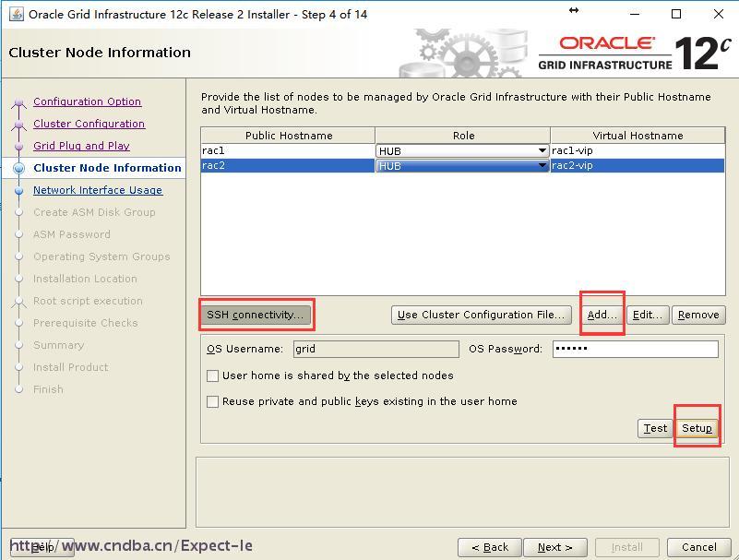Image resolution: width=739 pixels, height=560 pixels.
Task: Click Setup to configure SSH
Action: (x=697, y=428)
